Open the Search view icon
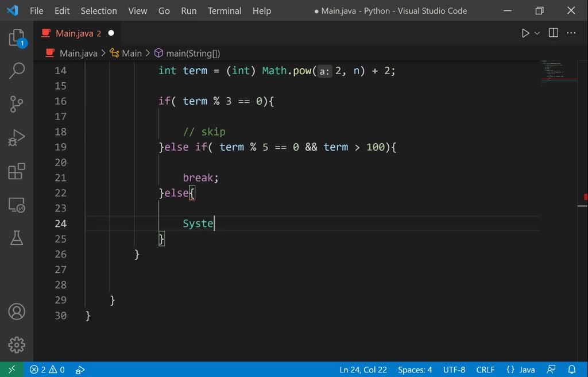588x377 pixels. pos(17,71)
